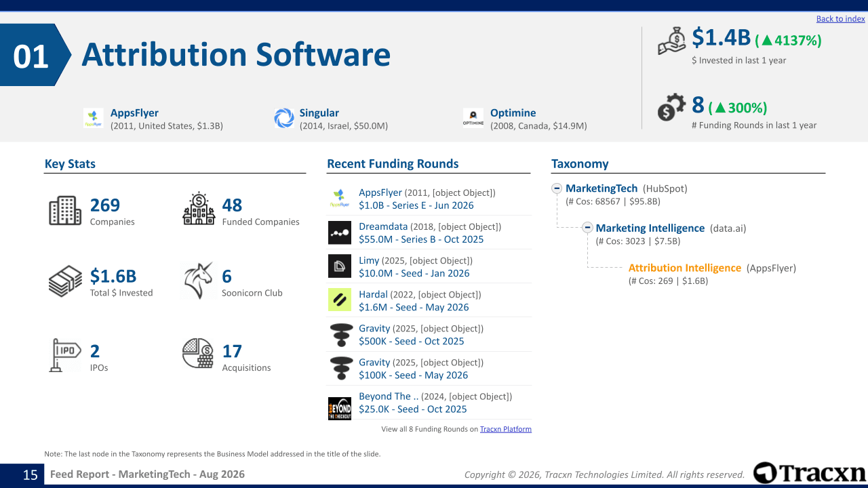Click the (# Cos: 3023 | $7.5B) text
The image size is (868, 488).
pos(638,241)
